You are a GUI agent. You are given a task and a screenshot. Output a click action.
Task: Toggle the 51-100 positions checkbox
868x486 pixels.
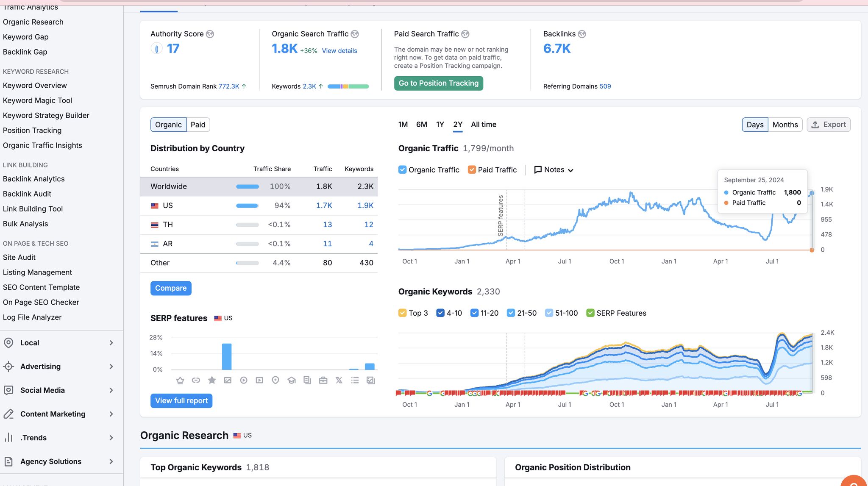[x=549, y=313]
